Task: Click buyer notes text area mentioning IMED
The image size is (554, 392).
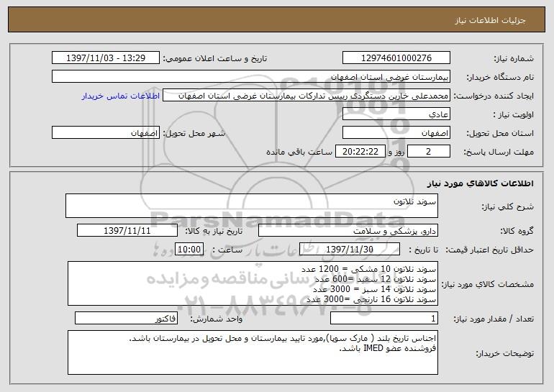Action: 253,352
